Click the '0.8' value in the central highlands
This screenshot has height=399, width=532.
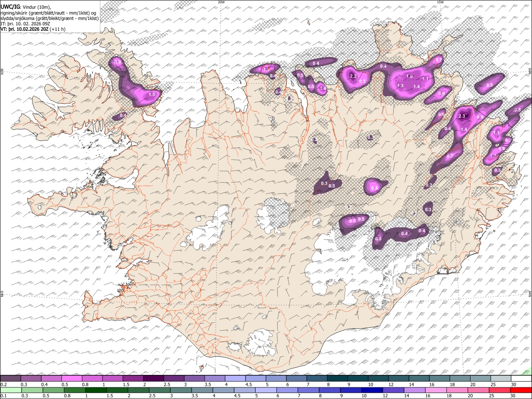point(374,188)
